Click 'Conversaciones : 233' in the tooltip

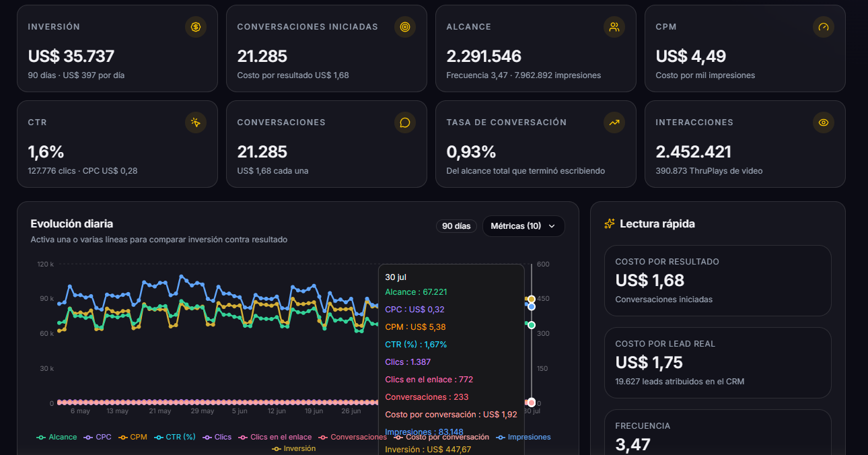427,397
